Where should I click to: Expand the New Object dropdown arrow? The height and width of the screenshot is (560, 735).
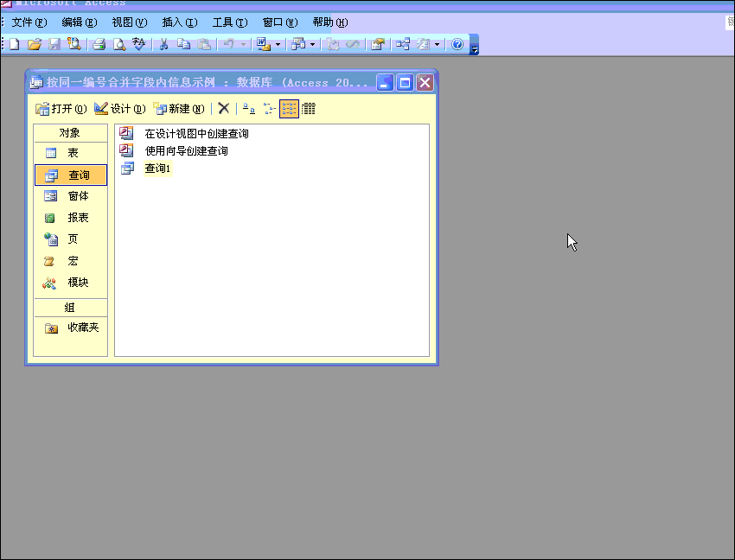[437, 45]
